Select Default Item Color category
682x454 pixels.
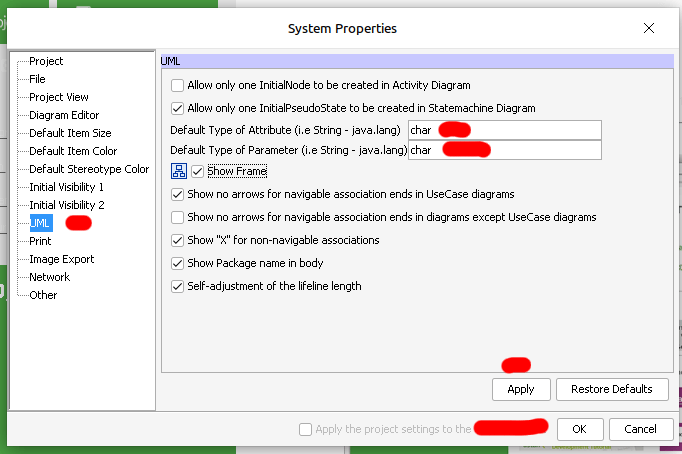pos(73,151)
